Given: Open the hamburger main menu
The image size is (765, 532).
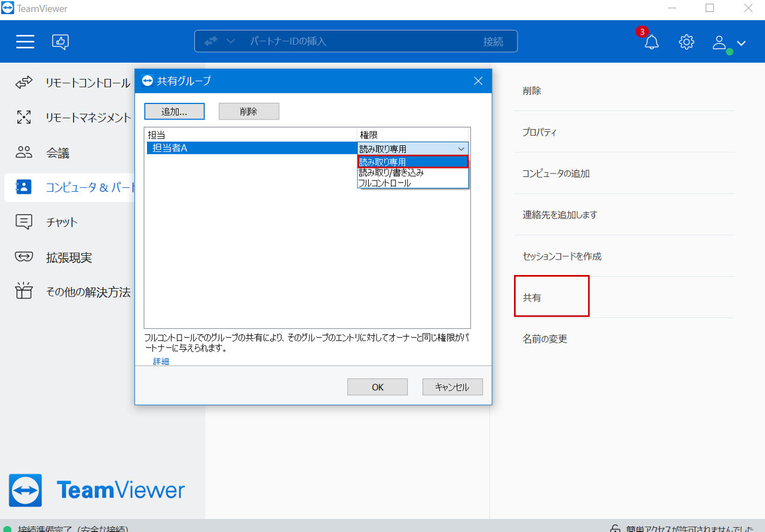Looking at the screenshot, I should point(25,41).
